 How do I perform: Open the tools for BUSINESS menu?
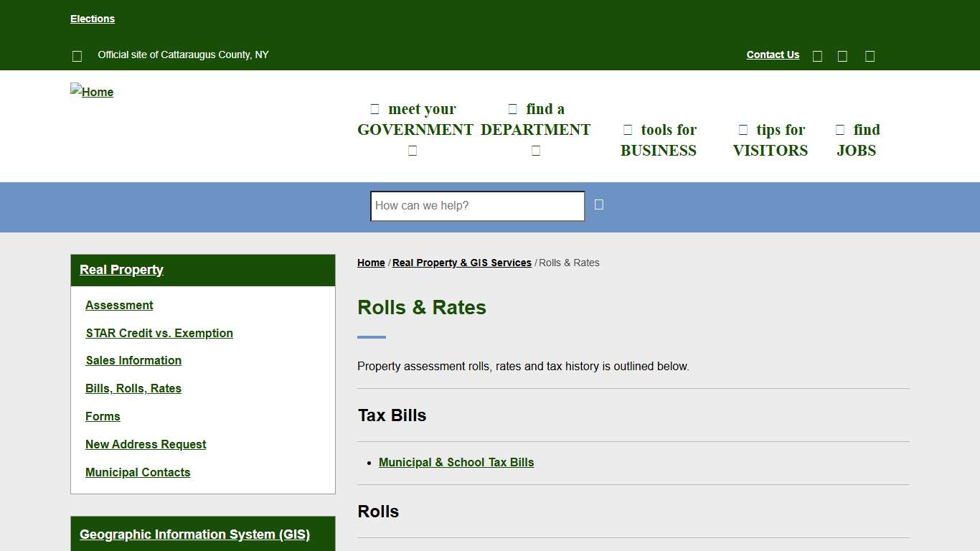pos(658,140)
